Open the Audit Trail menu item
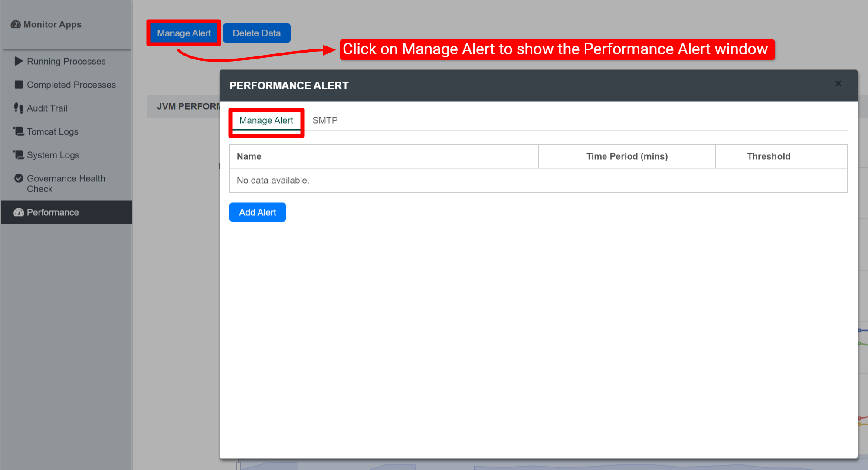Screen dimensions: 868x470 point(47,108)
